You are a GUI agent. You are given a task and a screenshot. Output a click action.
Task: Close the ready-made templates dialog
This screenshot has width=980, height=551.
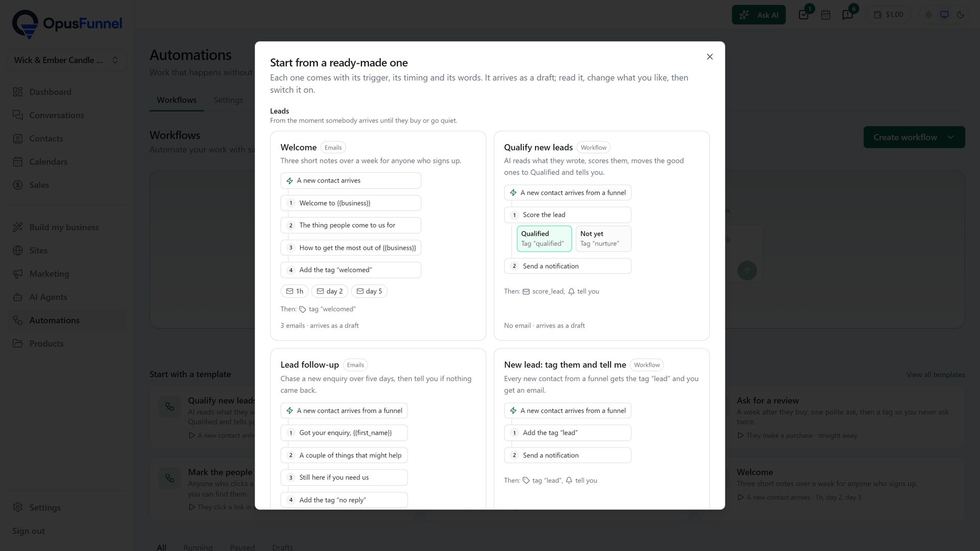coord(709,57)
